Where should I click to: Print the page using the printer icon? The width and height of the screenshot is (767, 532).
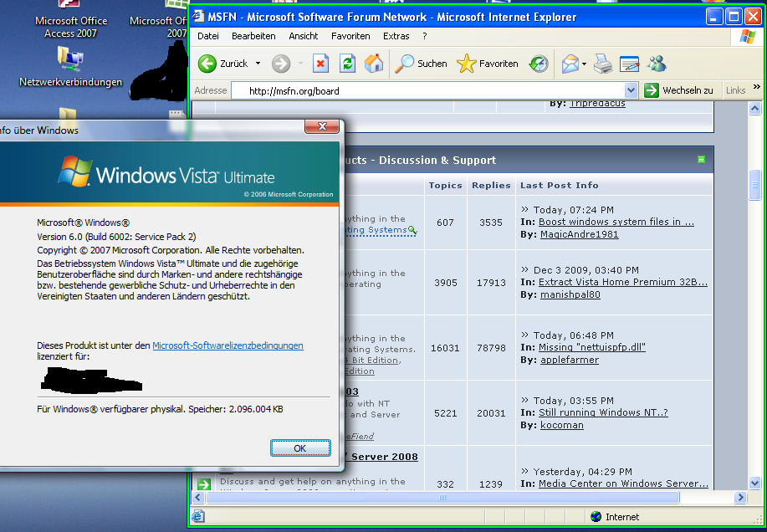[x=603, y=64]
